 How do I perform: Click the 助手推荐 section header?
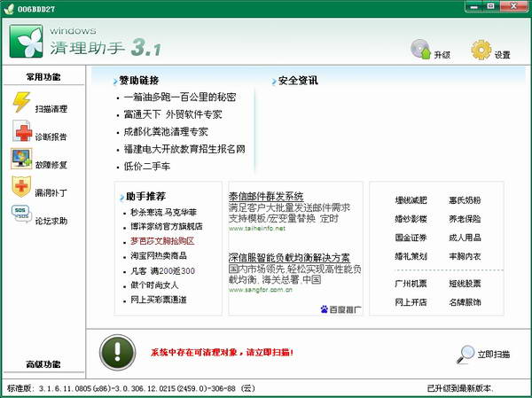tap(146, 197)
